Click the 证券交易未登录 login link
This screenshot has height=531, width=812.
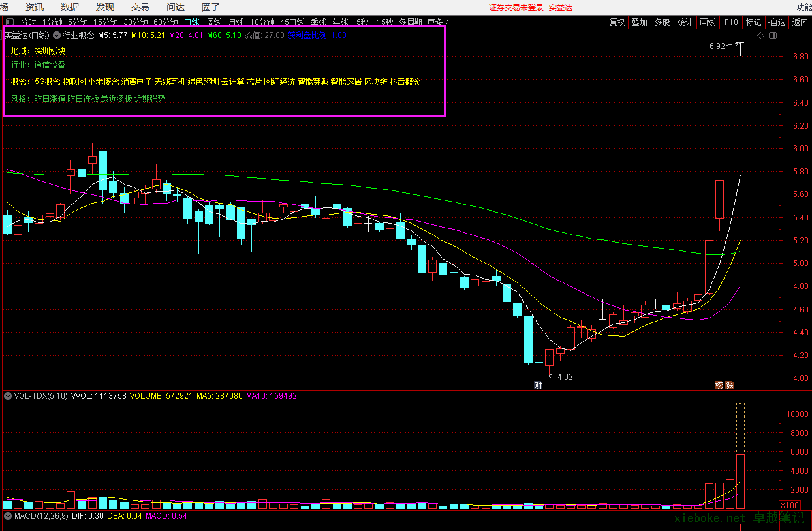(516, 8)
